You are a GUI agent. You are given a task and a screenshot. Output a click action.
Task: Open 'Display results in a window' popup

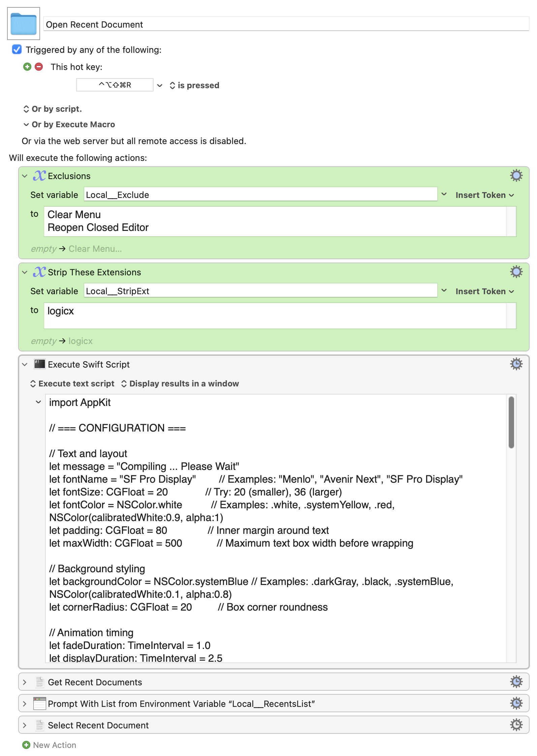(x=180, y=384)
